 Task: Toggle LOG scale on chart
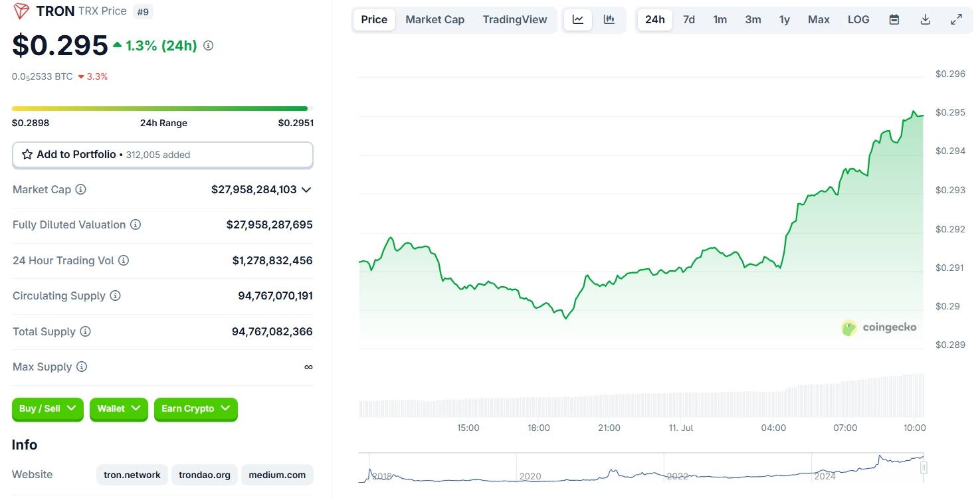[x=858, y=20]
